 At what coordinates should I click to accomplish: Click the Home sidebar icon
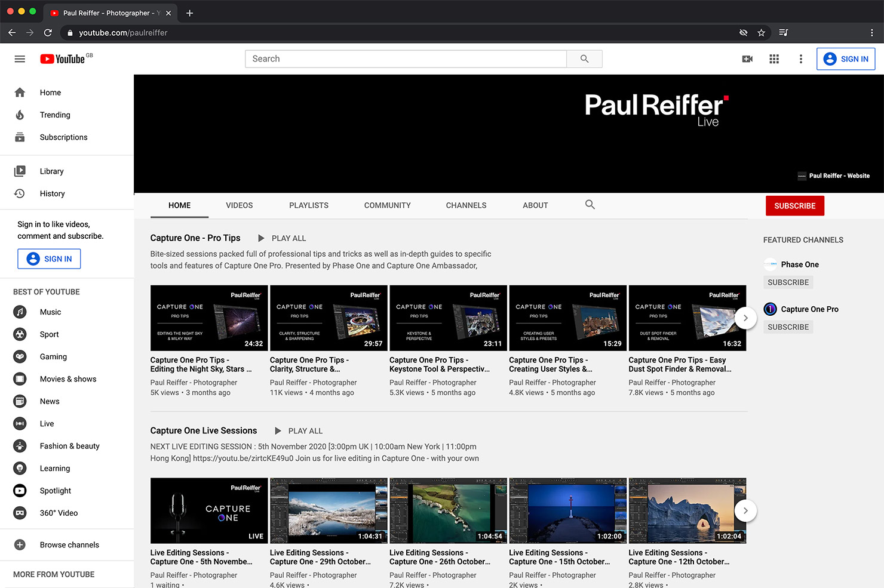click(x=20, y=93)
